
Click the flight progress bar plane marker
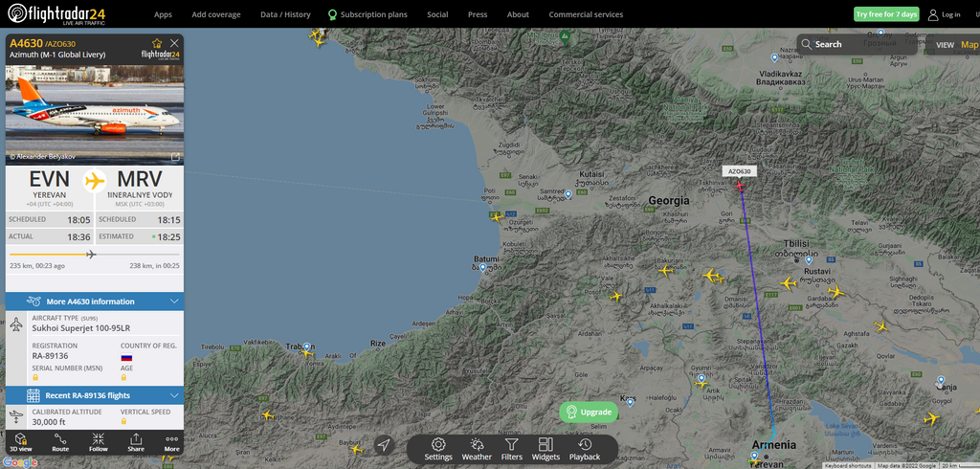91,254
